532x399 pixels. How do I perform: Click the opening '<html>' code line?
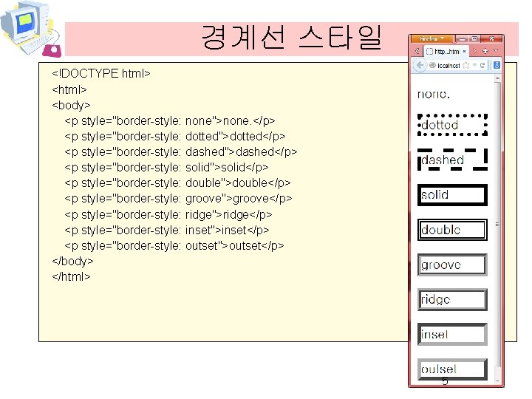tap(69, 89)
